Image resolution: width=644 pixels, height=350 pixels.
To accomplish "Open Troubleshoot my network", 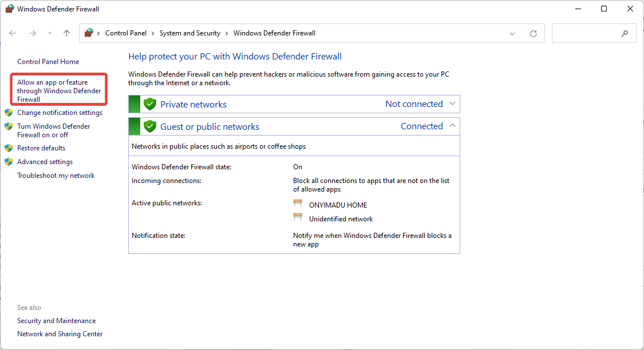I will coord(56,176).
